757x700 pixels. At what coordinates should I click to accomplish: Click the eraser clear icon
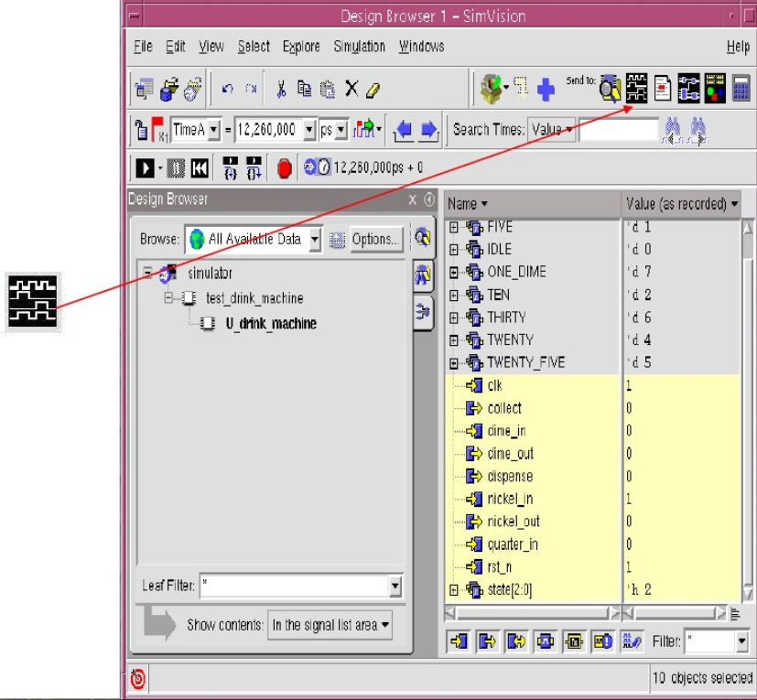point(373,91)
